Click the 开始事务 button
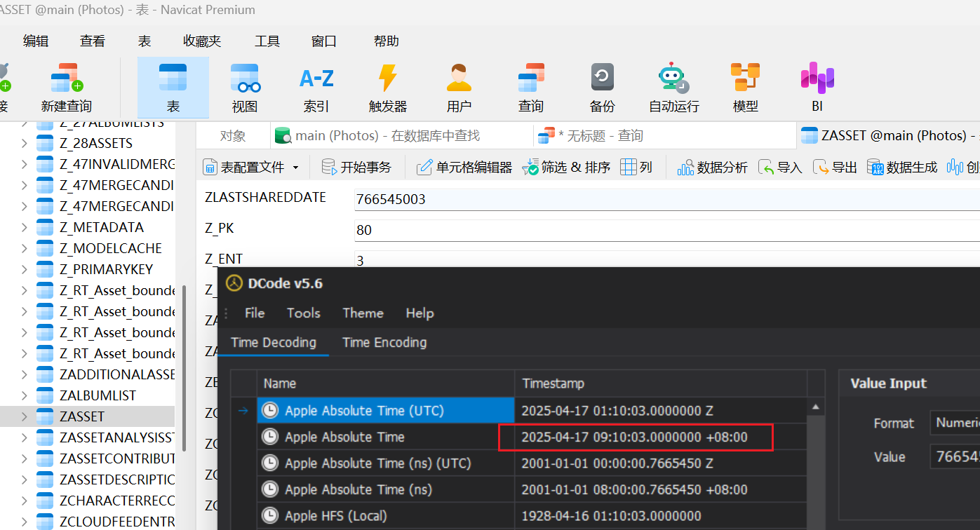Screen dimensions: 980x530 click(357, 168)
